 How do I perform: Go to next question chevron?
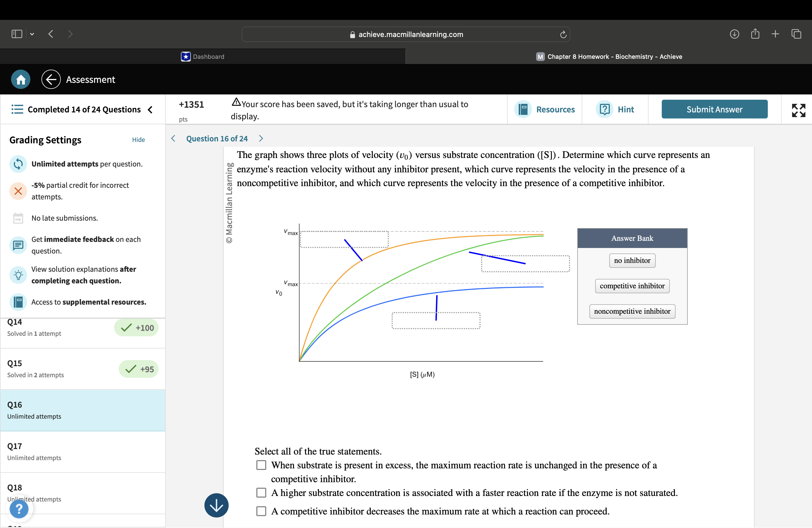tap(261, 138)
